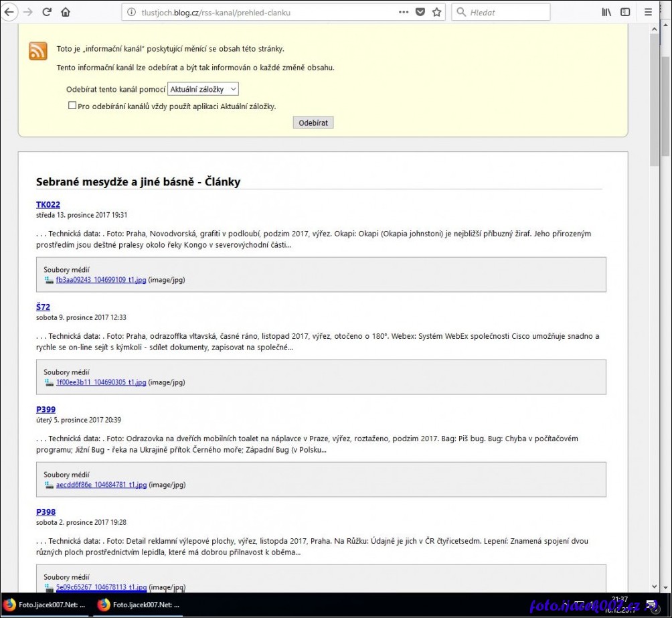672x618 pixels.
Task: Save page to Pocket icon
Action: coord(420,12)
